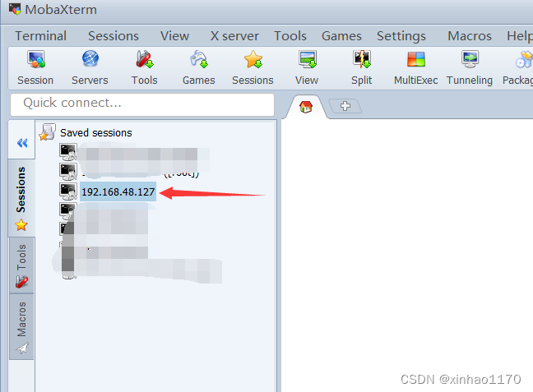This screenshot has width=533, height=392.
Task: Open the Tools menu in the menu bar
Action: [x=290, y=36]
